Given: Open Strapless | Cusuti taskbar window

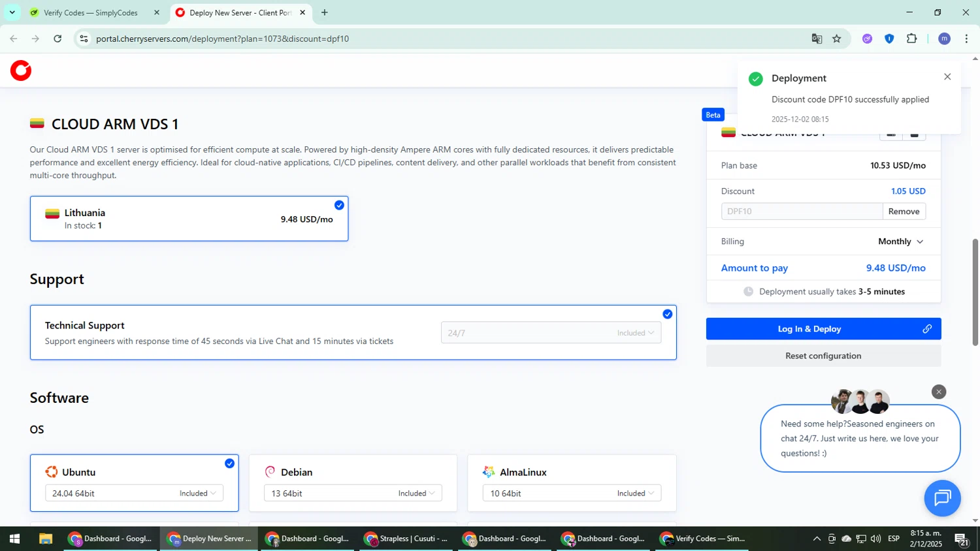Looking at the screenshot, I should (x=406, y=539).
